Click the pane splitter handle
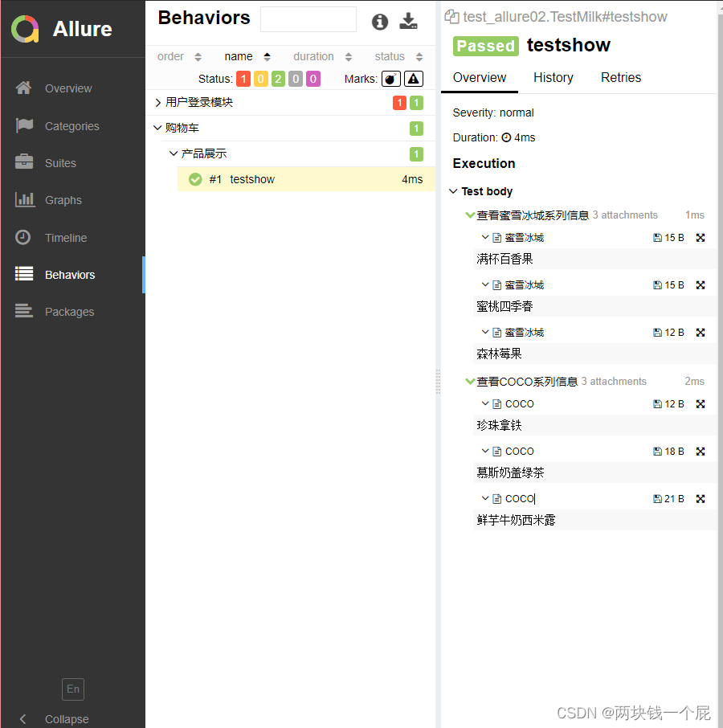This screenshot has width=723, height=728. point(438,382)
